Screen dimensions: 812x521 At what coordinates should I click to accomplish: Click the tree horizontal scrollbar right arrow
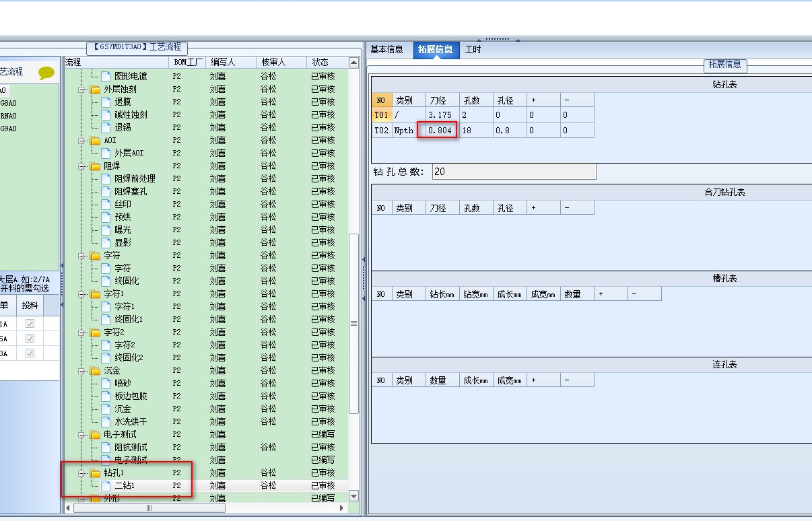point(343,508)
